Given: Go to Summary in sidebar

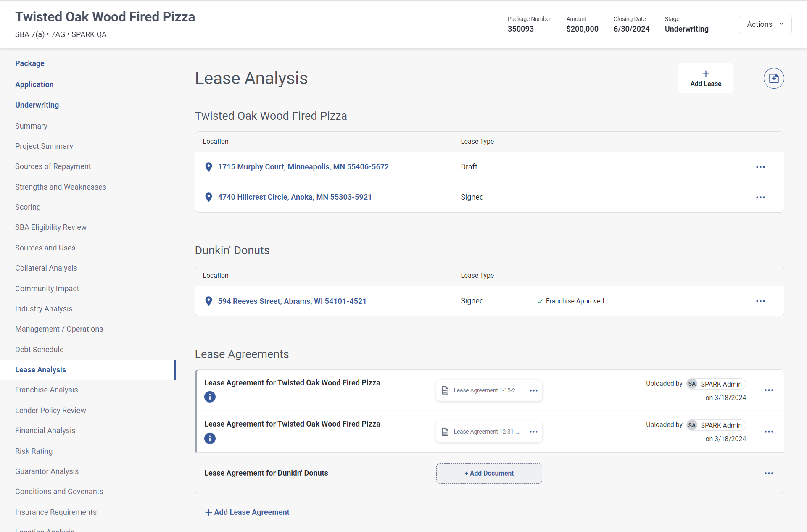Looking at the screenshot, I should pos(31,126).
